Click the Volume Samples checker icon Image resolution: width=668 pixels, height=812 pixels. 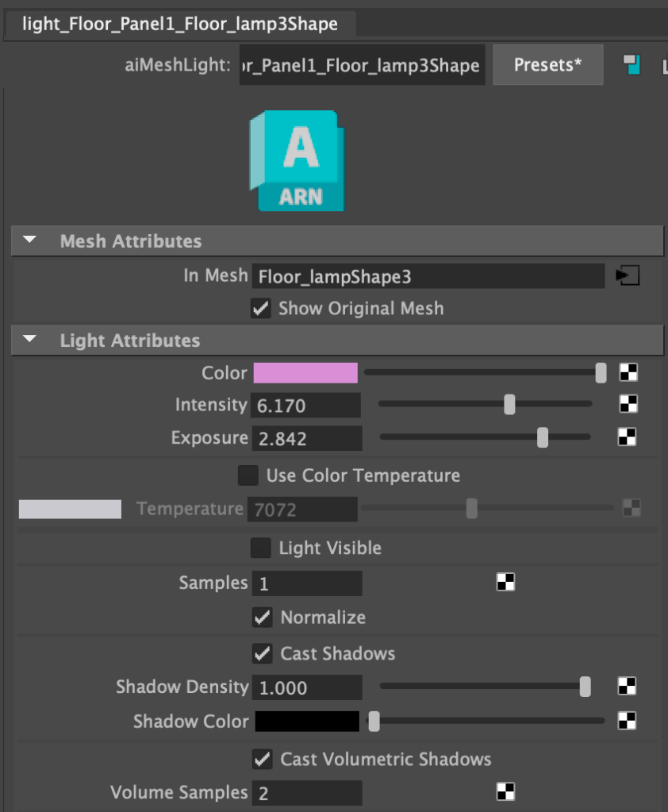pyautogui.click(x=505, y=792)
